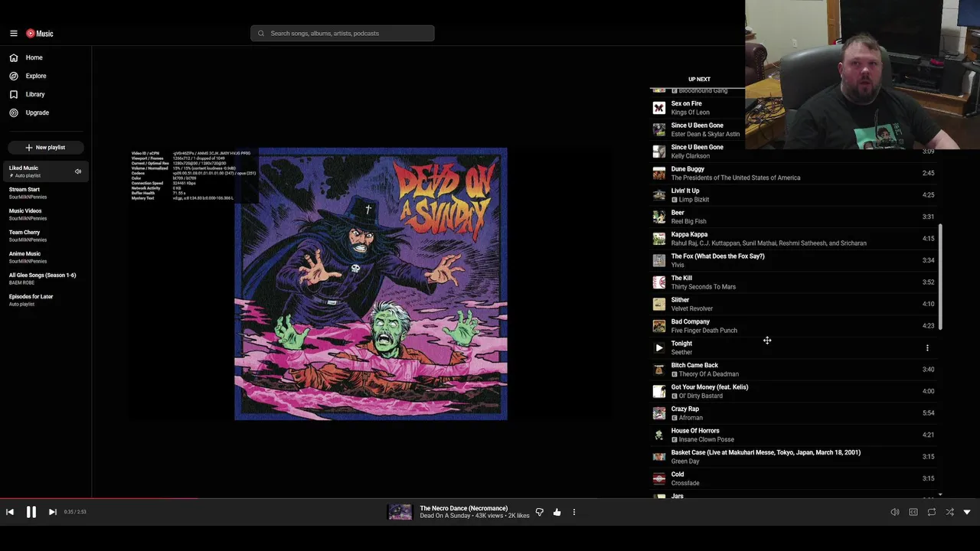Click now-playing thumbnail in player bar

tap(400, 512)
